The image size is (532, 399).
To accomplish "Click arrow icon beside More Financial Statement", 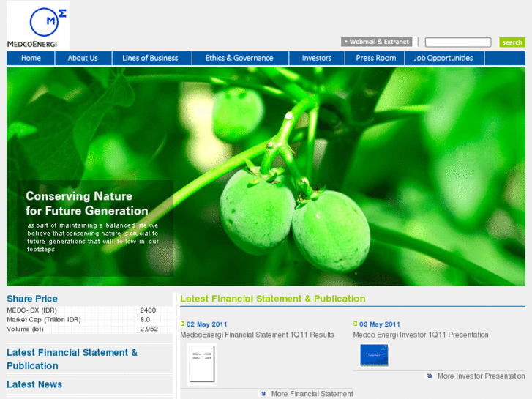I will pyautogui.click(x=263, y=394).
